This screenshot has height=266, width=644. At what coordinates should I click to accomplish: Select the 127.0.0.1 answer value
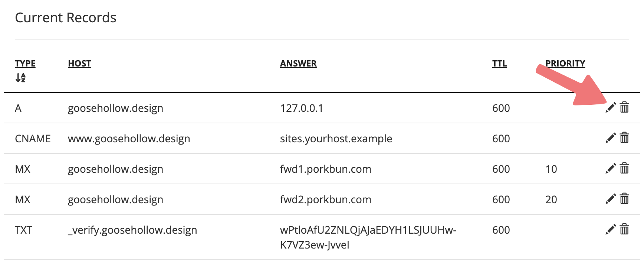tap(302, 108)
